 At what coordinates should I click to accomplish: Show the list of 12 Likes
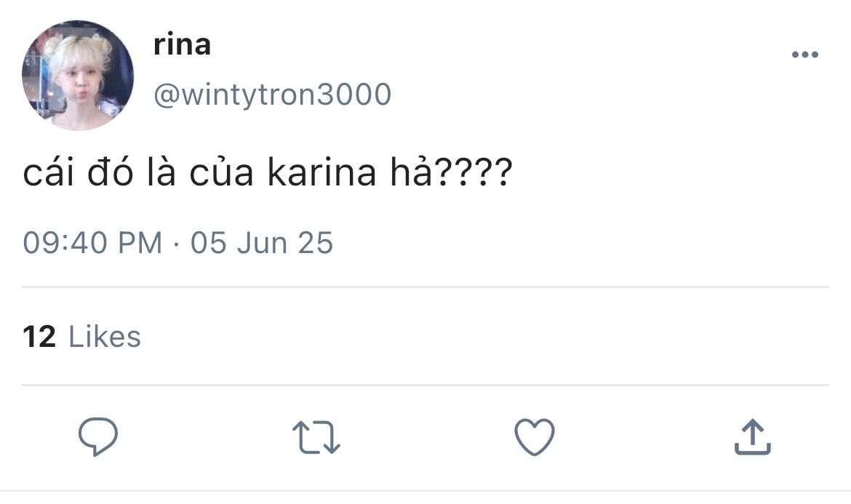82,336
